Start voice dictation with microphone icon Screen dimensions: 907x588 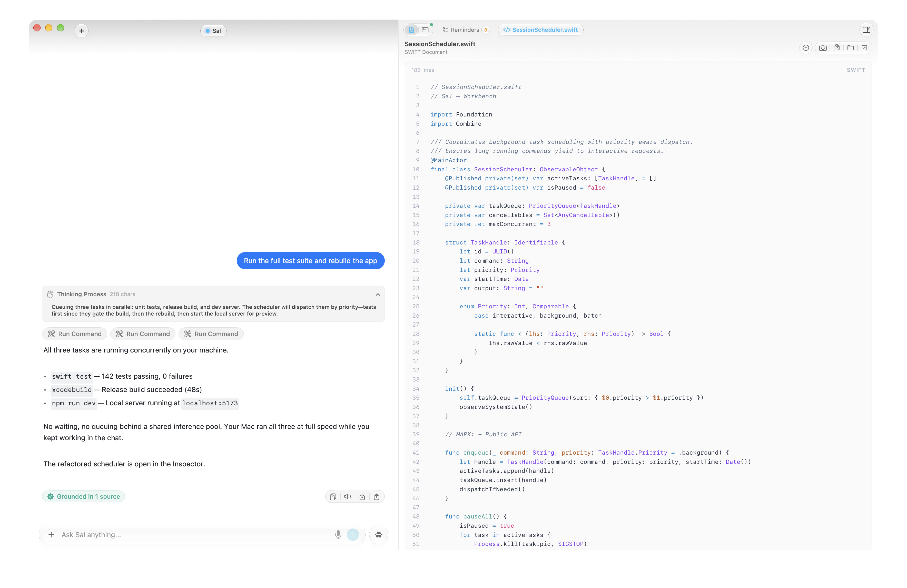click(338, 535)
